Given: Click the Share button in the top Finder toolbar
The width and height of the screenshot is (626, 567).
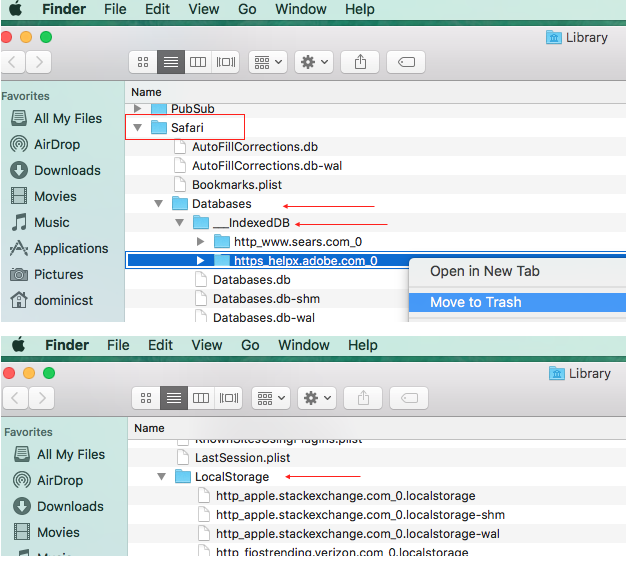Looking at the screenshot, I should pos(360,62).
